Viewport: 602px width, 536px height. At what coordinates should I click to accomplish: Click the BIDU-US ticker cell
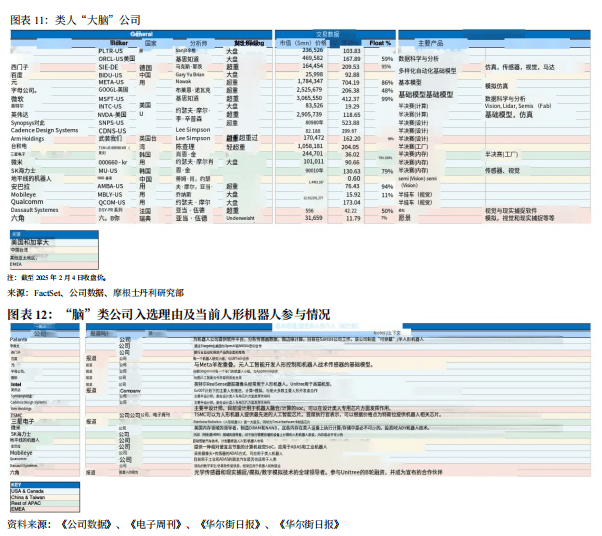tap(110, 75)
